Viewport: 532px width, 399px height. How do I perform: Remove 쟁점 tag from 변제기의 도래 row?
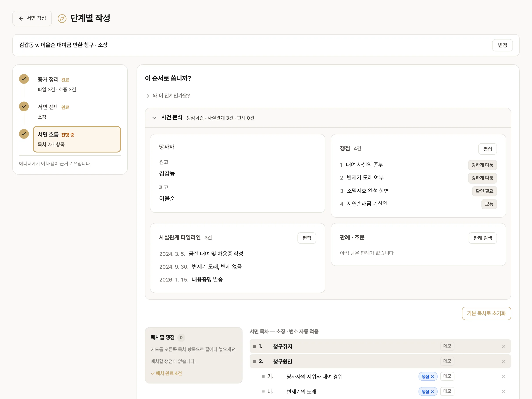pos(432,392)
